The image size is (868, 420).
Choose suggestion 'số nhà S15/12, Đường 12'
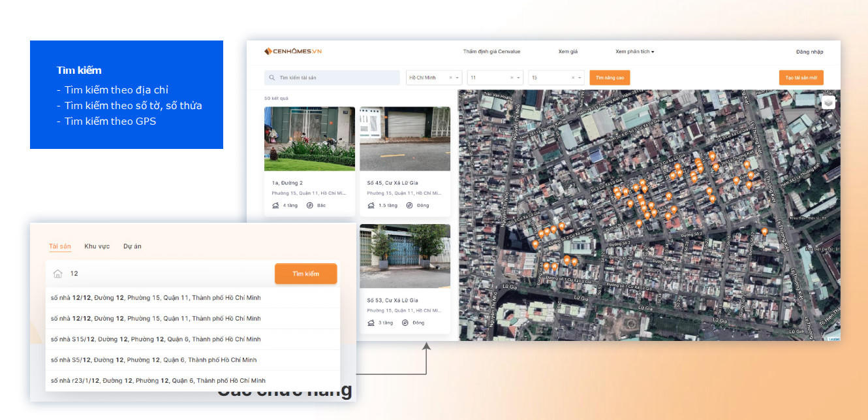tap(156, 339)
